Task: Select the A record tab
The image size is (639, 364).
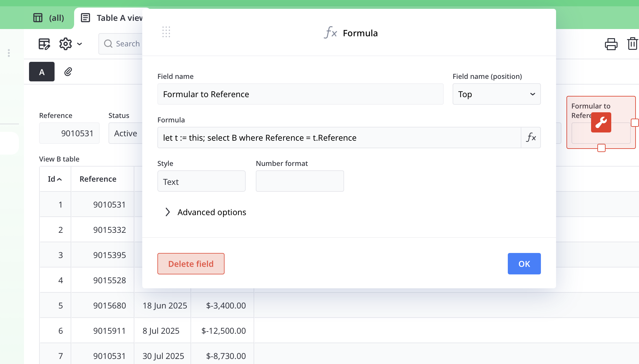Action: click(x=42, y=72)
